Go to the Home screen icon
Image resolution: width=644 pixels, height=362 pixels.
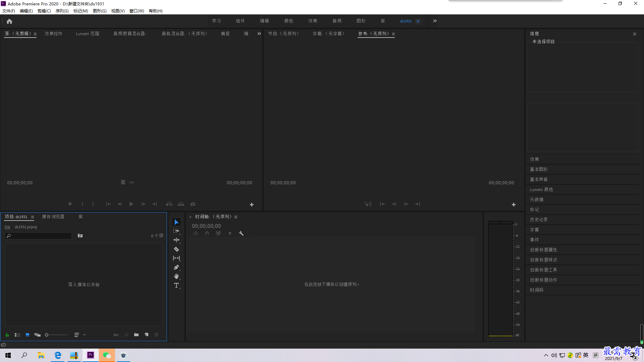[x=9, y=21]
